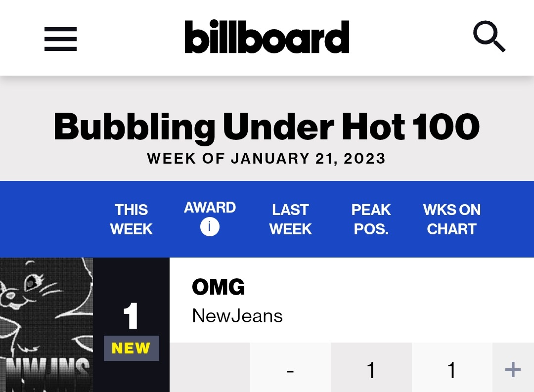
Task: Click the last week dash value cell
Action: (291, 367)
